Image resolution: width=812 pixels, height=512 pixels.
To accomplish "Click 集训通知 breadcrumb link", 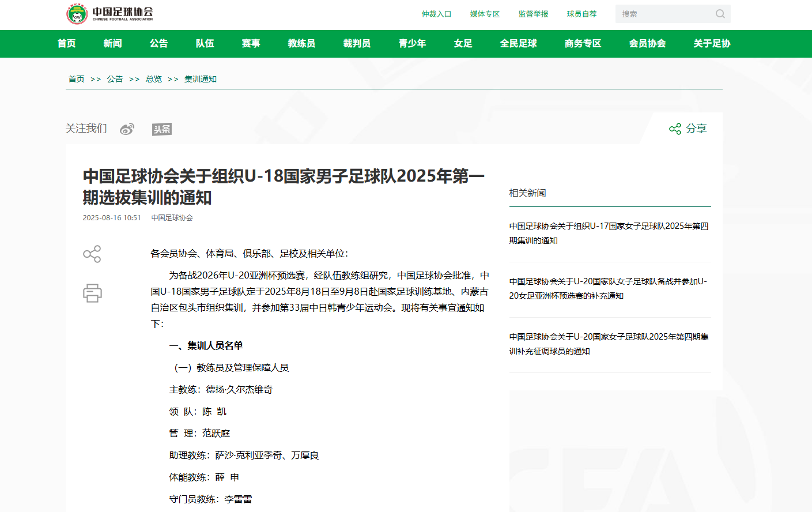I will point(200,79).
